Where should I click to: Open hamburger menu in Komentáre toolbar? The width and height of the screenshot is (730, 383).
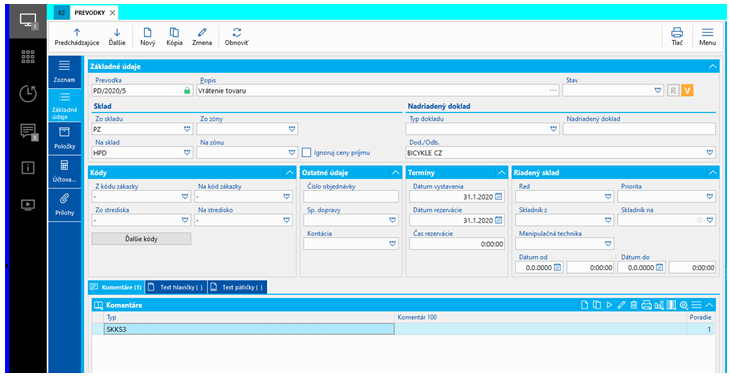pos(696,305)
